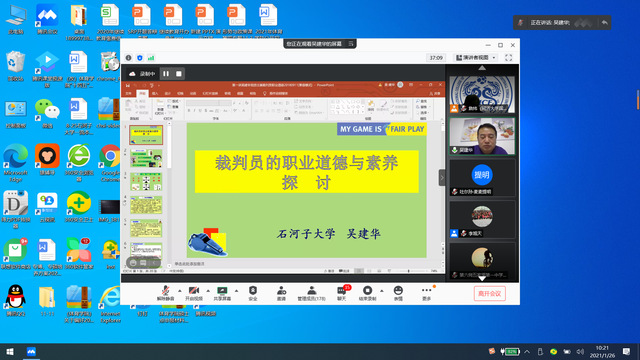Enter full screen meeting view

point(509,58)
